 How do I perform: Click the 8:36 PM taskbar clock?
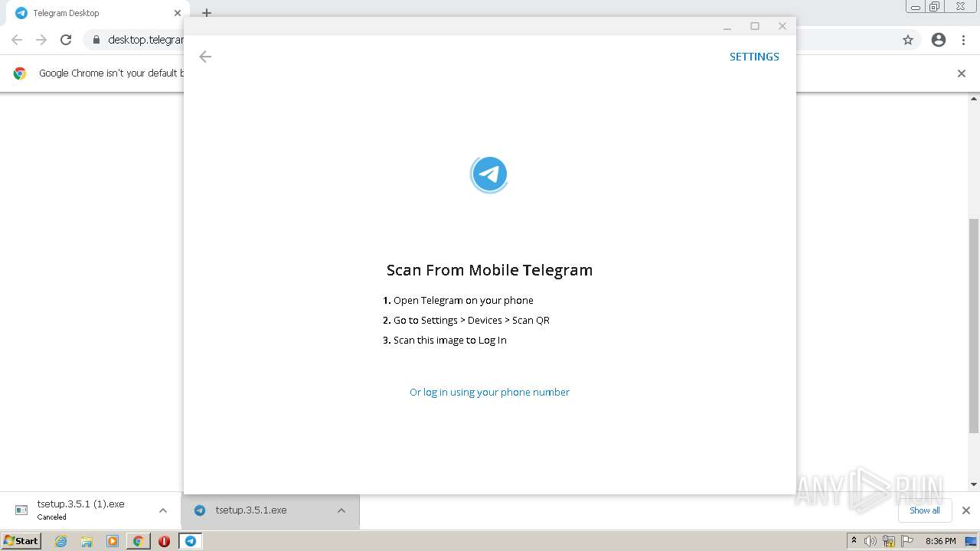[940, 541]
